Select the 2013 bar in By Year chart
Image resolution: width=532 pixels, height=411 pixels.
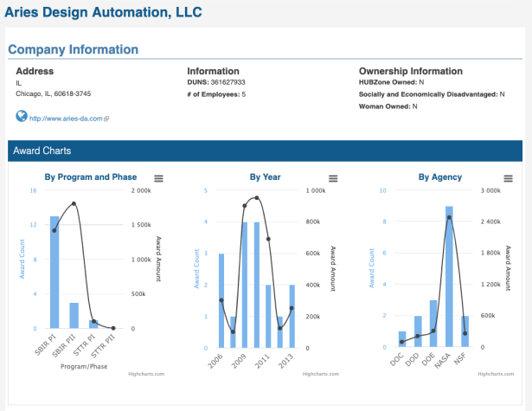click(292, 316)
